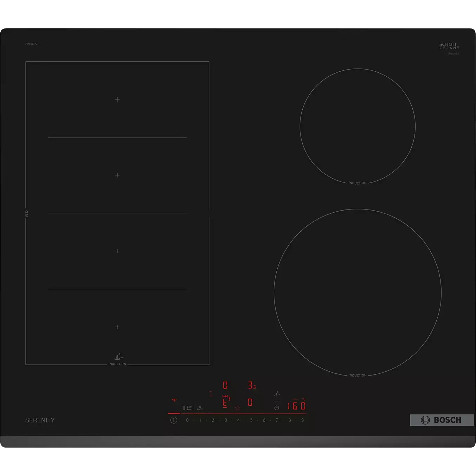Select the zone display showing 3.5
The height and width of the screenshot is (476, 476).
pyautogui.click(x=252, y=385)
